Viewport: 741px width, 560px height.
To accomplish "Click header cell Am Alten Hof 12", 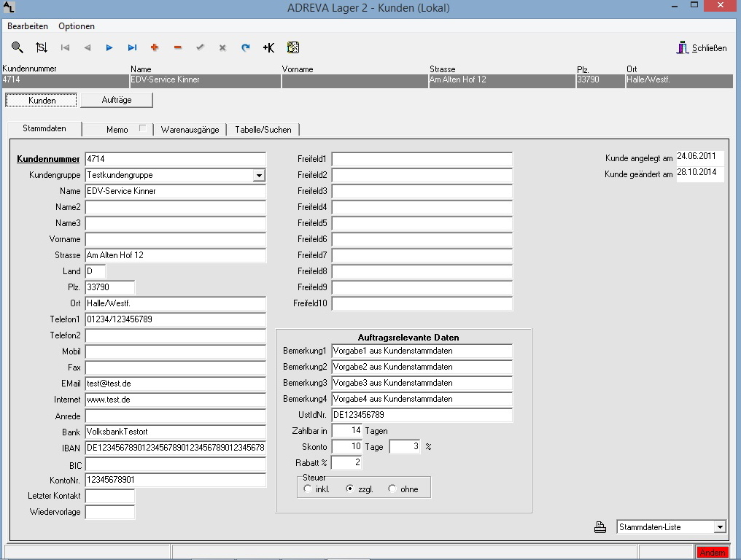I will pos(502,80).
